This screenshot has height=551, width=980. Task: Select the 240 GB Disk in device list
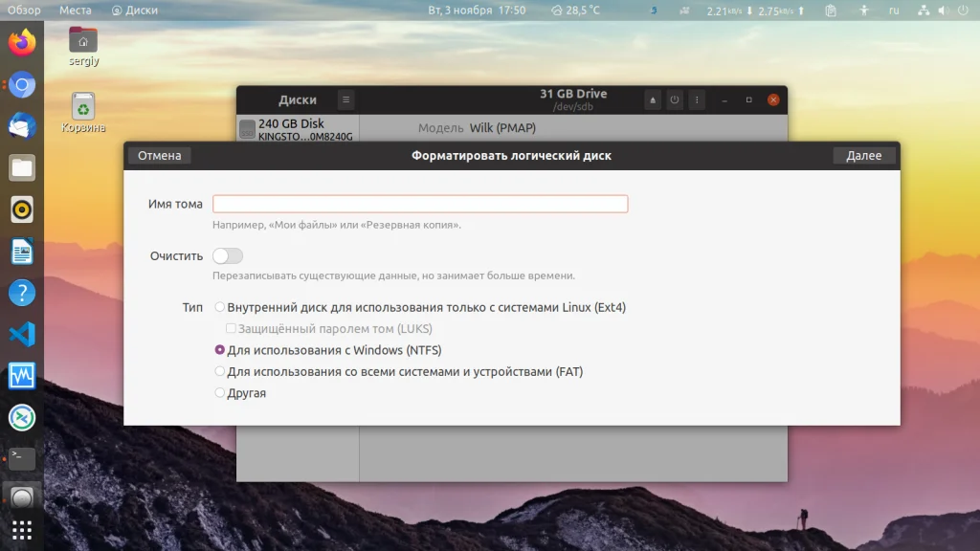point(298,129)
